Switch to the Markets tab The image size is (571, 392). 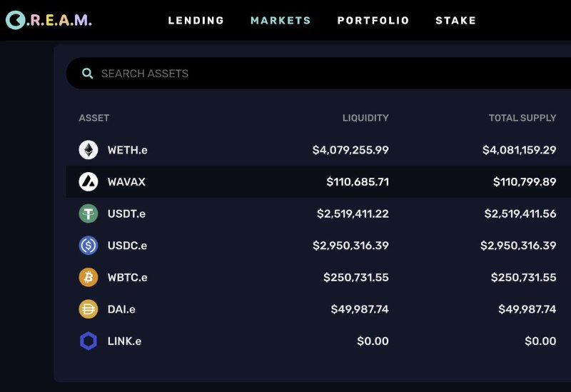coord(281,21)
